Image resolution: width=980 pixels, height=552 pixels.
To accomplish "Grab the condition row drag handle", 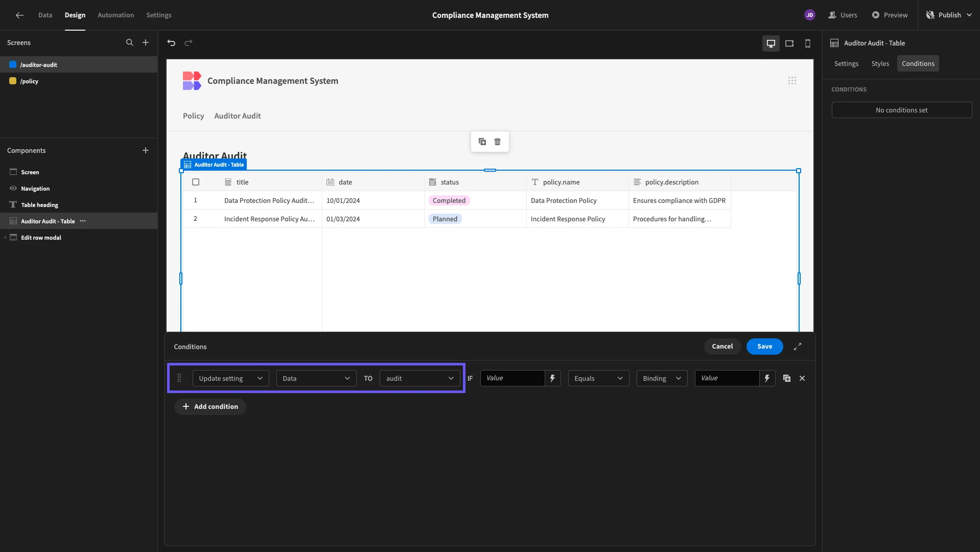I will click(179, 378).
